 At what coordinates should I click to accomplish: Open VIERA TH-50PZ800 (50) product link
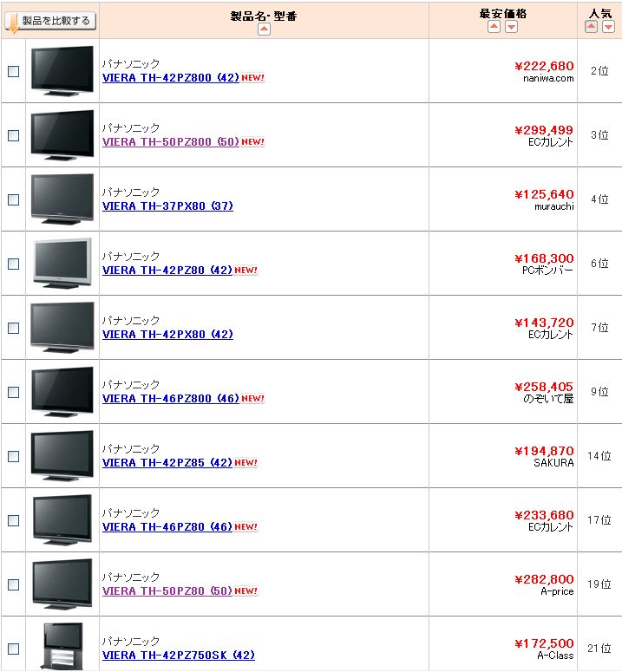pyautogui.click(x=170, y=142)
